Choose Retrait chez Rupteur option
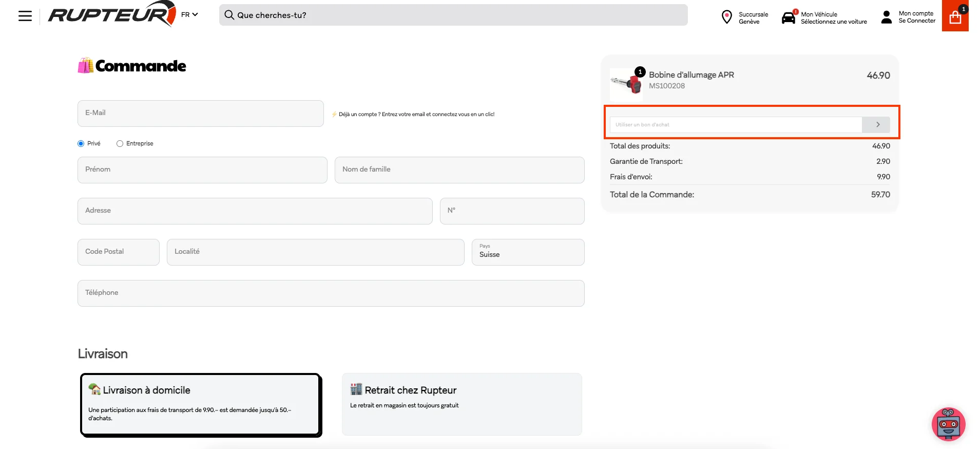980x449 pixels. click(x=462, y=404)
